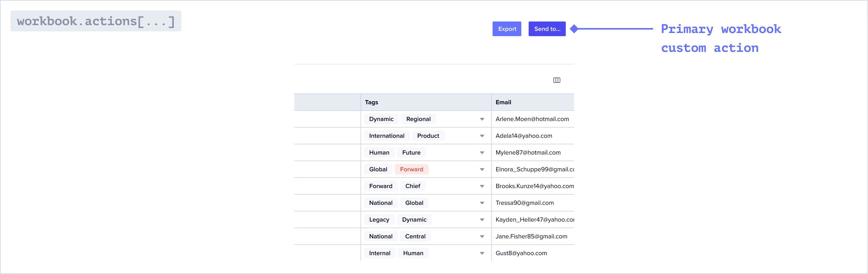Click the Email column header
The image size is (868, 274).
click(503, 102)
